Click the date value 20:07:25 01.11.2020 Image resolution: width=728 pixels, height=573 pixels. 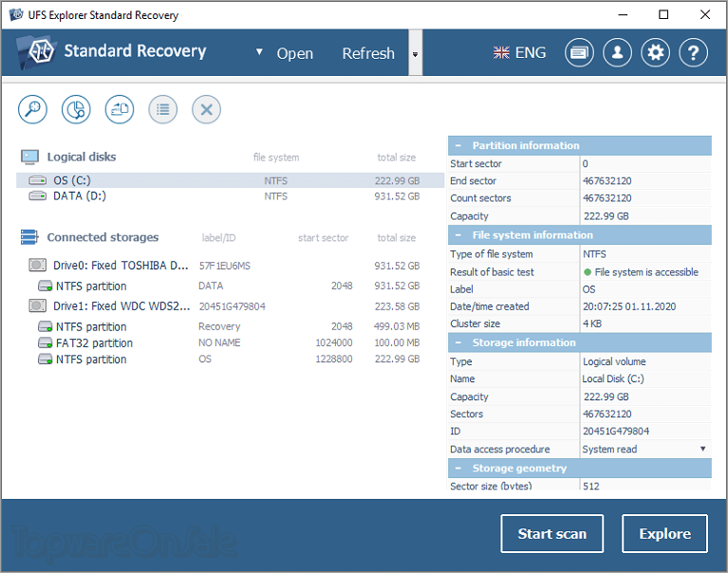[x=629, y=306]
